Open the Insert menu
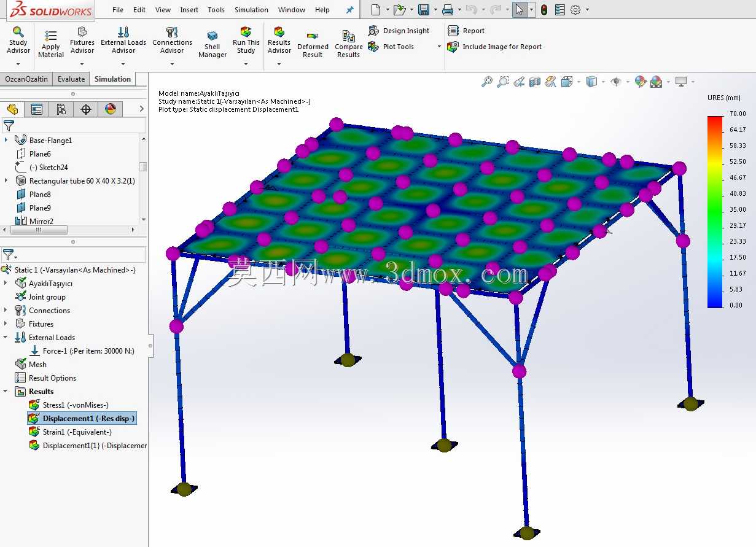 click(189, 10)
